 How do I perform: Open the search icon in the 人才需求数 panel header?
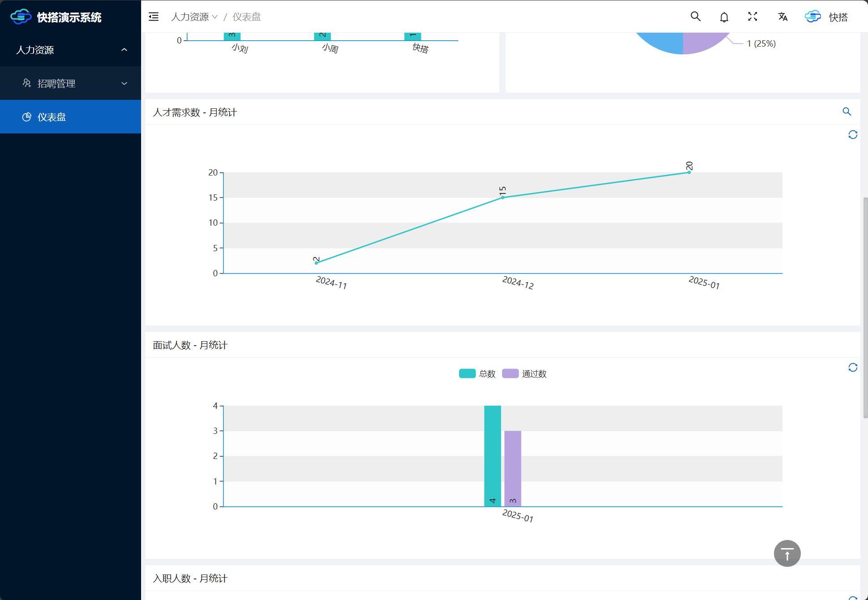(x=847, y=111)
